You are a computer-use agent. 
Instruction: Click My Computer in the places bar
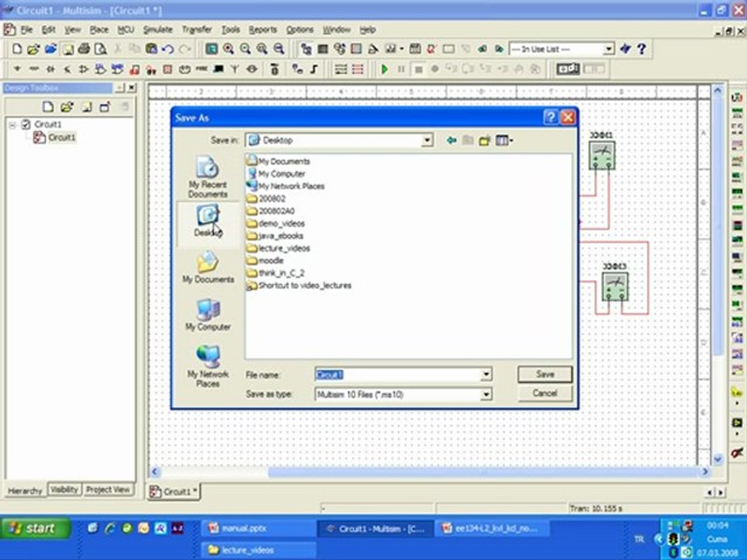[x=209, y=315]
